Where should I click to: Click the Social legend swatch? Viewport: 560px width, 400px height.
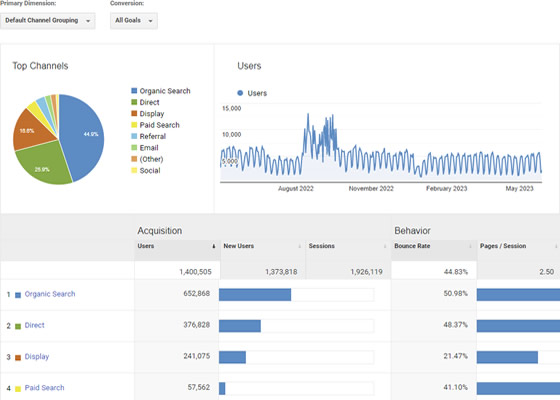(x=134, y=170)
